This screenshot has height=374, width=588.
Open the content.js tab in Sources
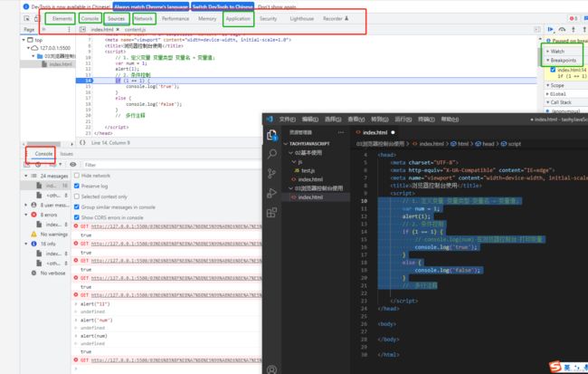(x=135, y=29)
